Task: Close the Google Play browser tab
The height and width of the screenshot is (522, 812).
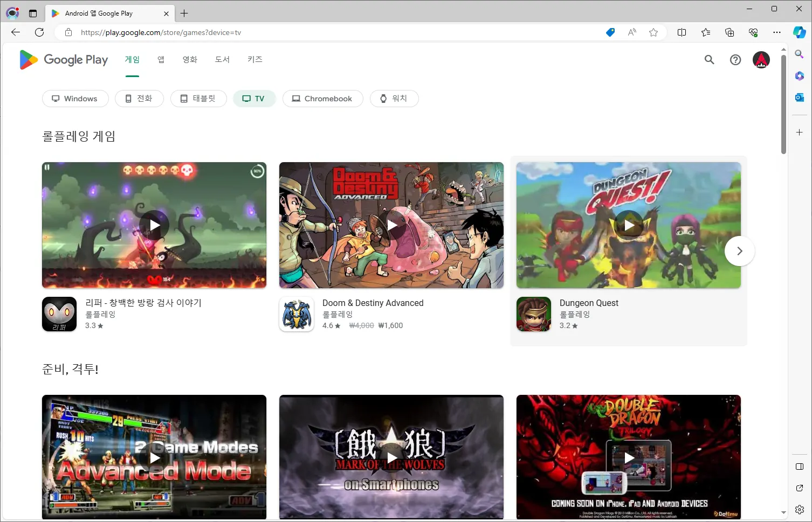Action: coord(166,13)
